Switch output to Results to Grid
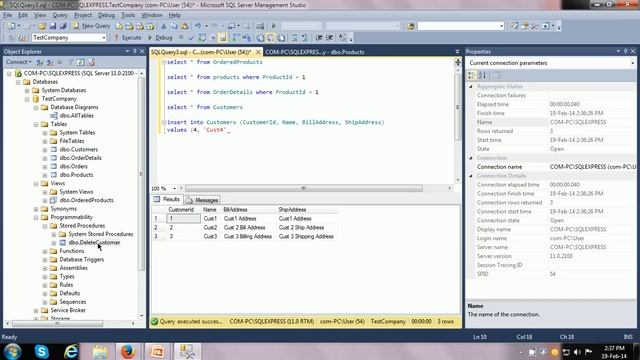 [x=271, y=38]
